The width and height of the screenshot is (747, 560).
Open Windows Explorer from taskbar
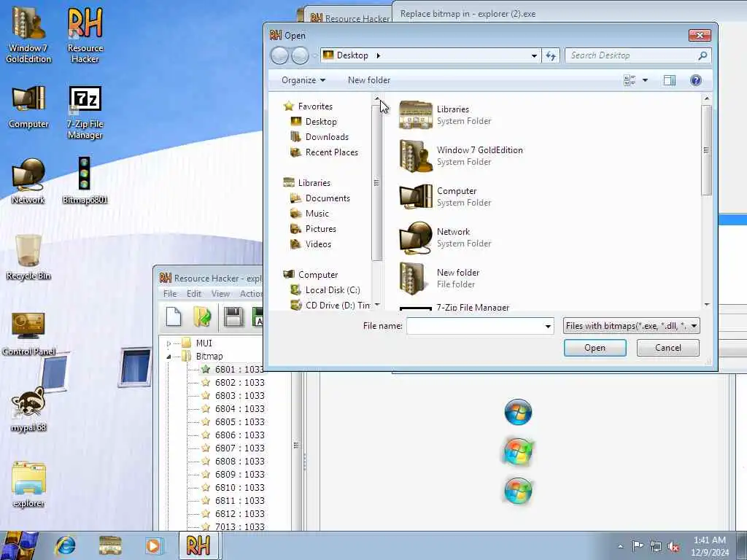click(x=110, y=545)
